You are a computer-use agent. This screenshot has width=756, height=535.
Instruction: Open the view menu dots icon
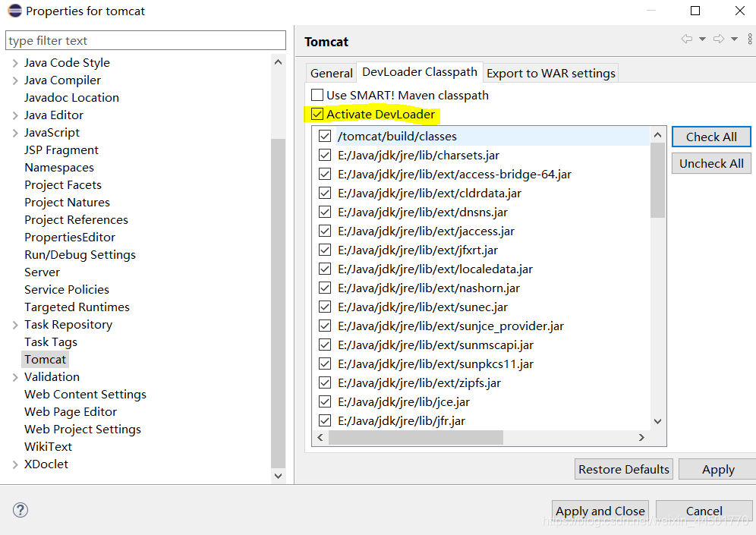tap(750, 39)
